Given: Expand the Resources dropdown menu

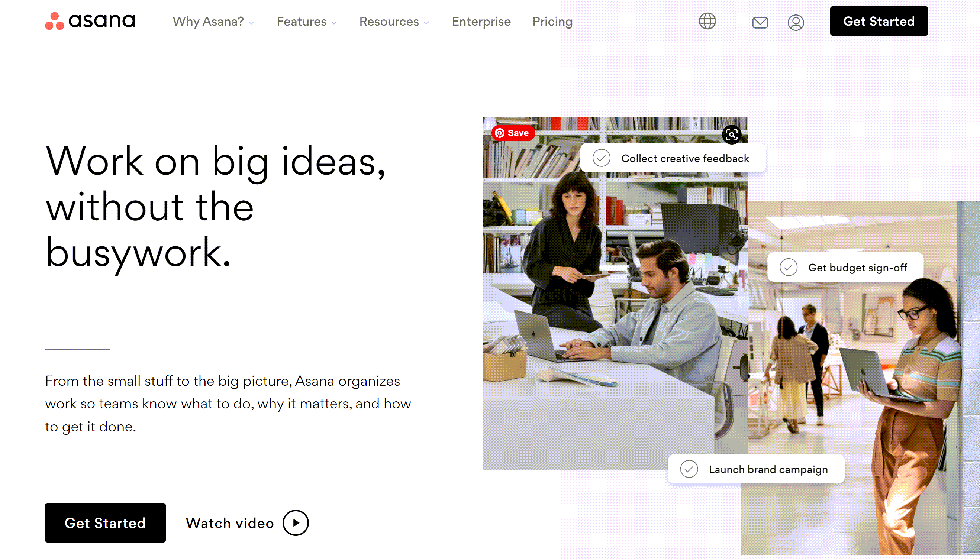Looking at the screenshot, I should point(394,22).
